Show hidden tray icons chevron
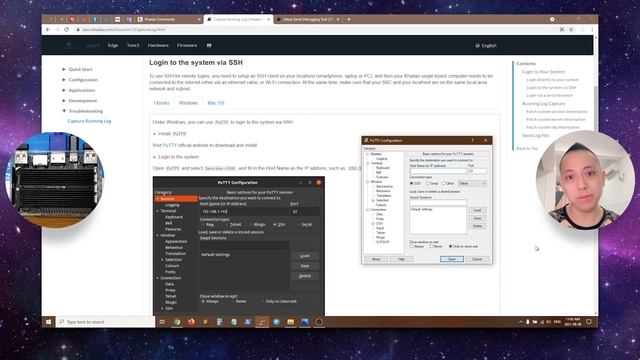 pos(520,322)
